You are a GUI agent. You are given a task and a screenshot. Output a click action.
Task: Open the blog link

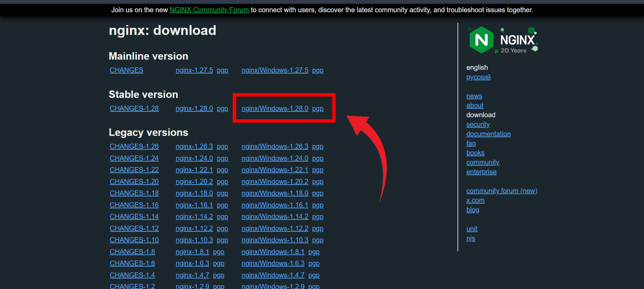pos(473,210)
